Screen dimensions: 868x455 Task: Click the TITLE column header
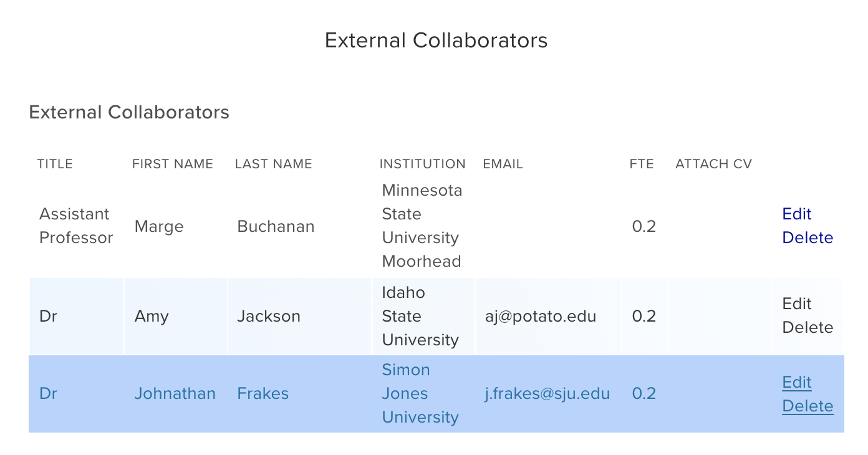click(x=55, y=164)
